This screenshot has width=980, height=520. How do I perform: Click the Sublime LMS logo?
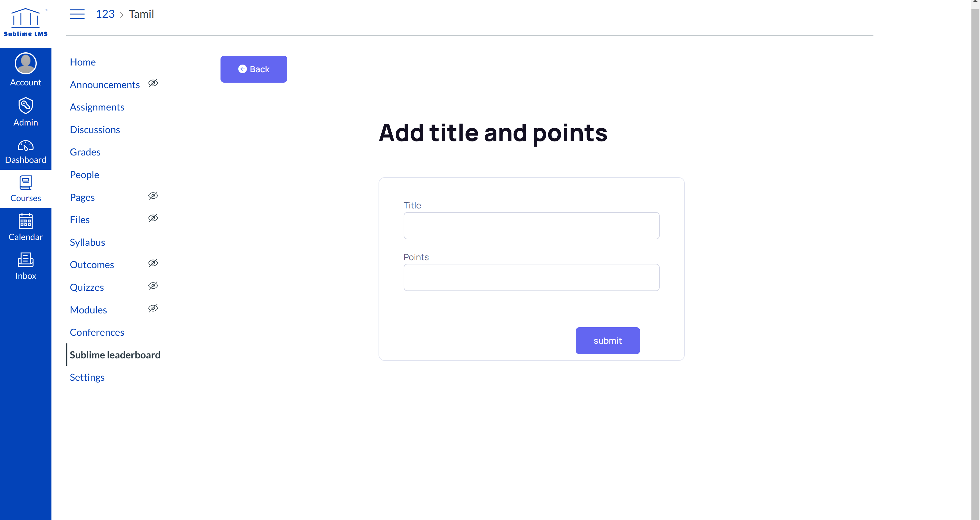pyautogui.click(x=25, y=23)
